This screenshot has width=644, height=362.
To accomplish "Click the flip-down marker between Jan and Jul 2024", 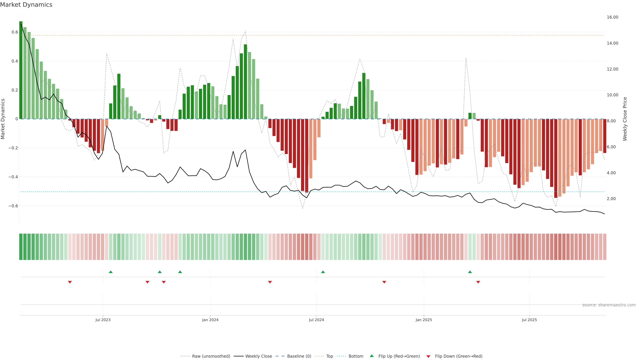I will [x=270, y=282].
